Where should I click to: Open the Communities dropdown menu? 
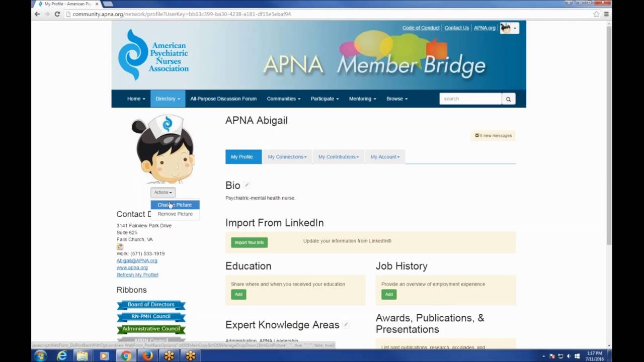283,99
